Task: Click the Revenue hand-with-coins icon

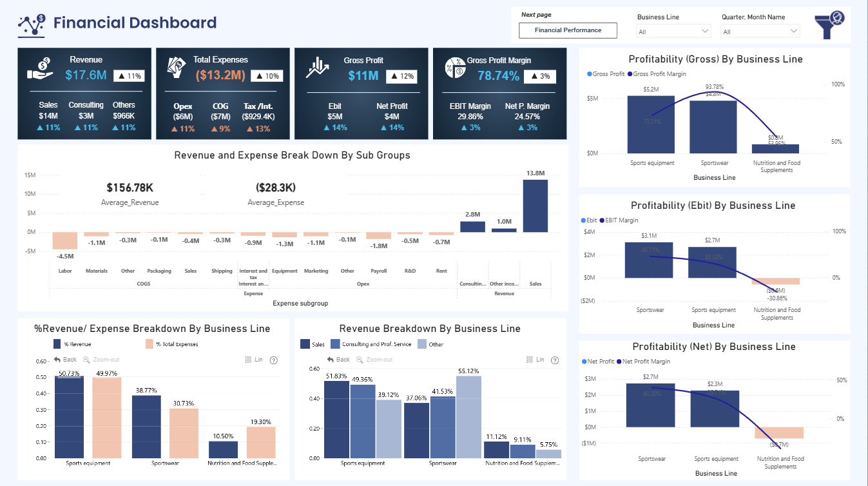Action: (x=40, y=69)
